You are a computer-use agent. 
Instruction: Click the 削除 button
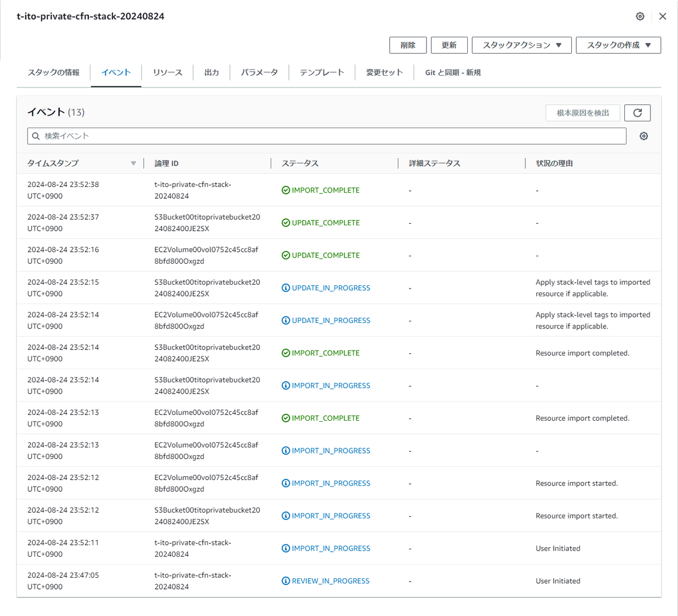408,45
